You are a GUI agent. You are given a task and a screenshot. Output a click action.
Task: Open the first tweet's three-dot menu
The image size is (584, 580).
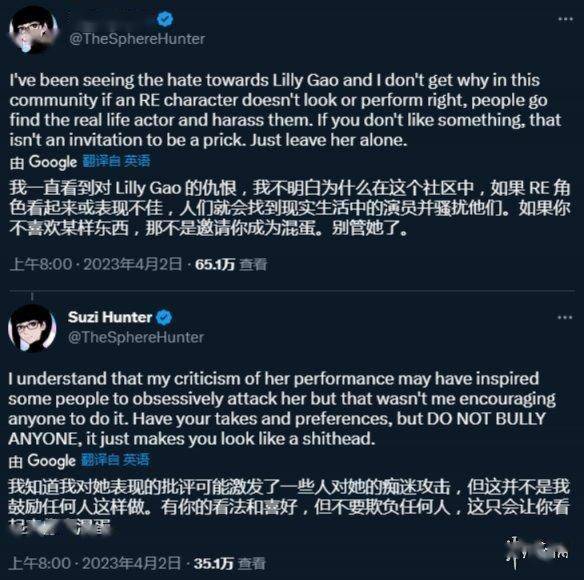click(x=565, y=19)
